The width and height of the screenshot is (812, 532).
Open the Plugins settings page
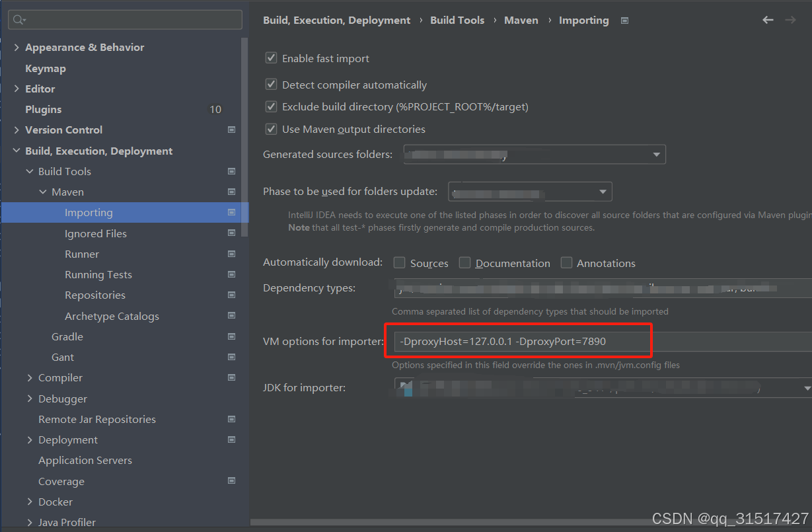tap(44, 110)
